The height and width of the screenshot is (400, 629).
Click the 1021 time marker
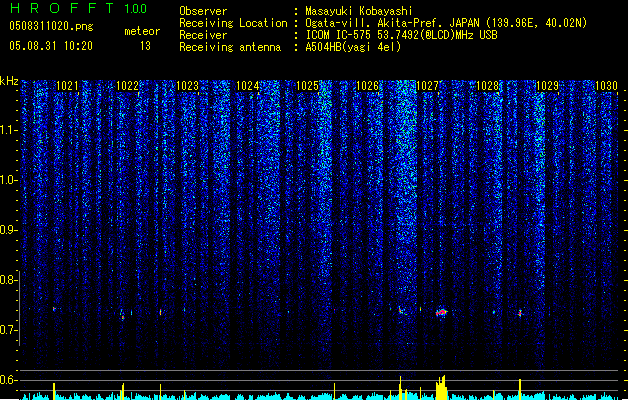pyautogui.click(x=67, y=86)
